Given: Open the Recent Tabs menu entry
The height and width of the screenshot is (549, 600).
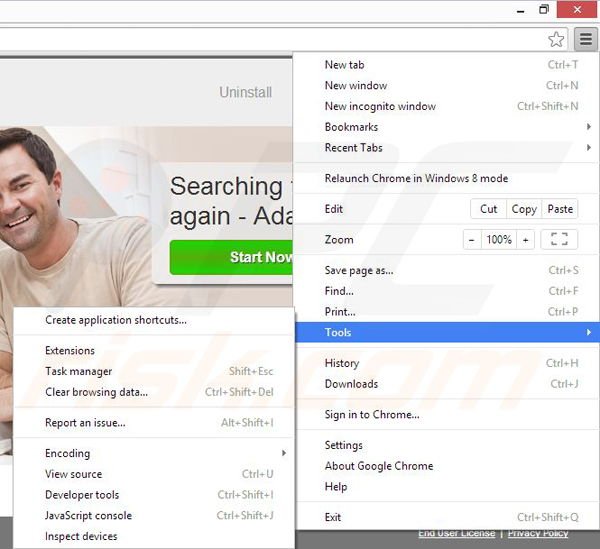Looking at the screenshot, I should 446,147.
